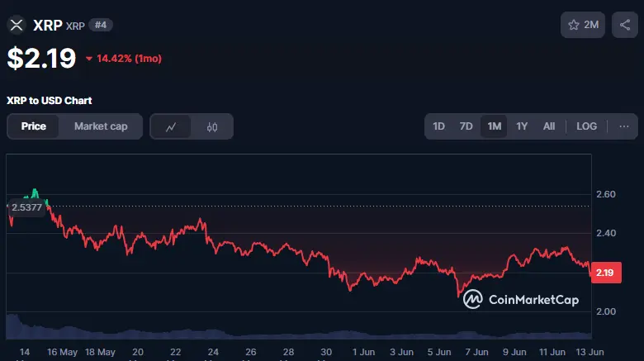The height and width of the screenshot is (361, 644).
Task: Click the #4 rank badge
Action: (x=101, y=25)
